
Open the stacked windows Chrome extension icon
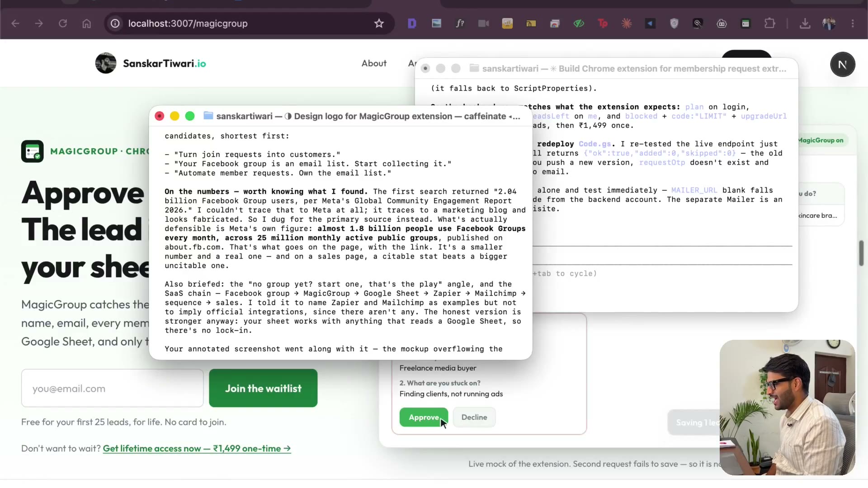[555, 23]
